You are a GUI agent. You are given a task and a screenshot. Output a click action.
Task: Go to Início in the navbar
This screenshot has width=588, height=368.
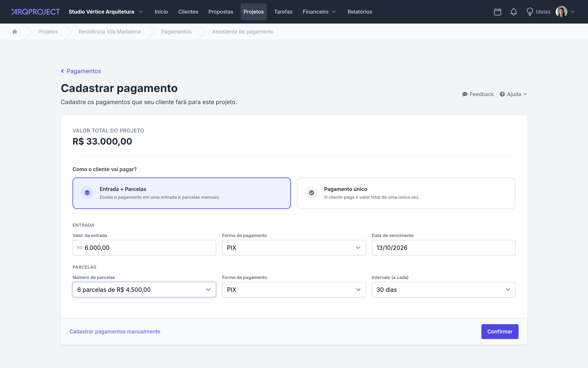coord(161,12)
